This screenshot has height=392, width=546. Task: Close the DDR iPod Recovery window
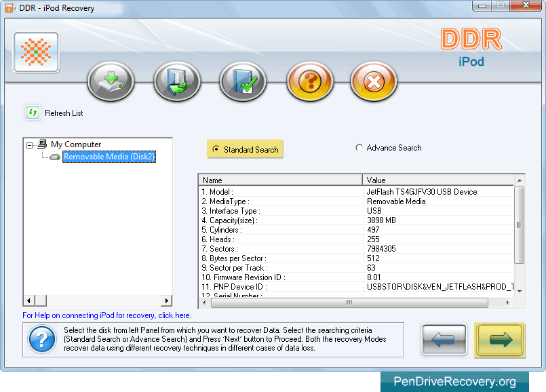pyautogui.click(x=526, y=5)
